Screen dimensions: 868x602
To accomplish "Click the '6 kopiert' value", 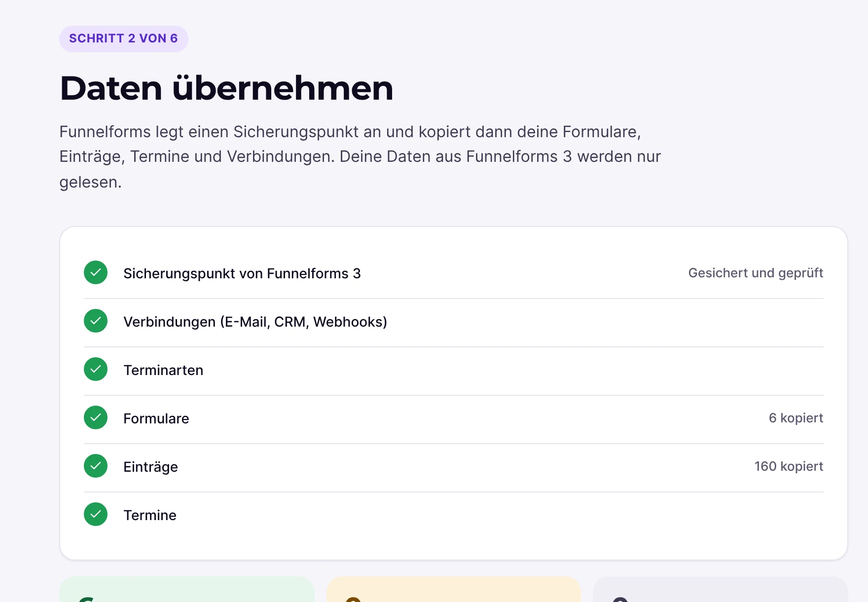I will (x=796, y=418).
